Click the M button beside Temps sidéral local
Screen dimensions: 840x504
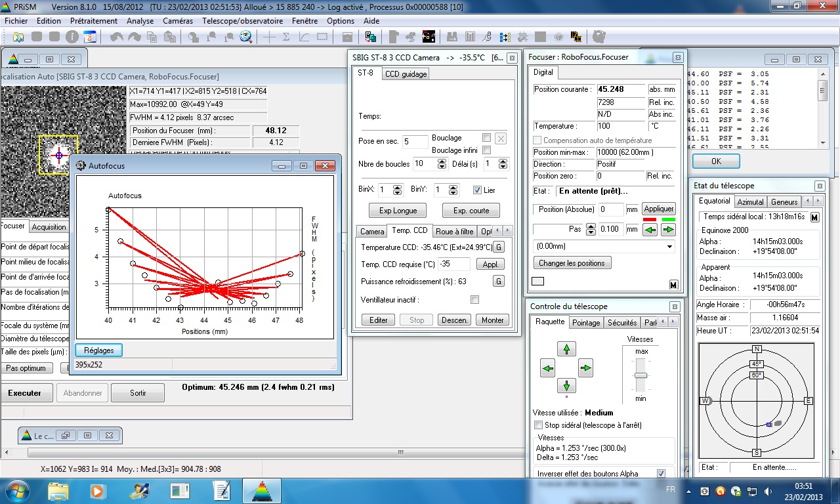815,217
